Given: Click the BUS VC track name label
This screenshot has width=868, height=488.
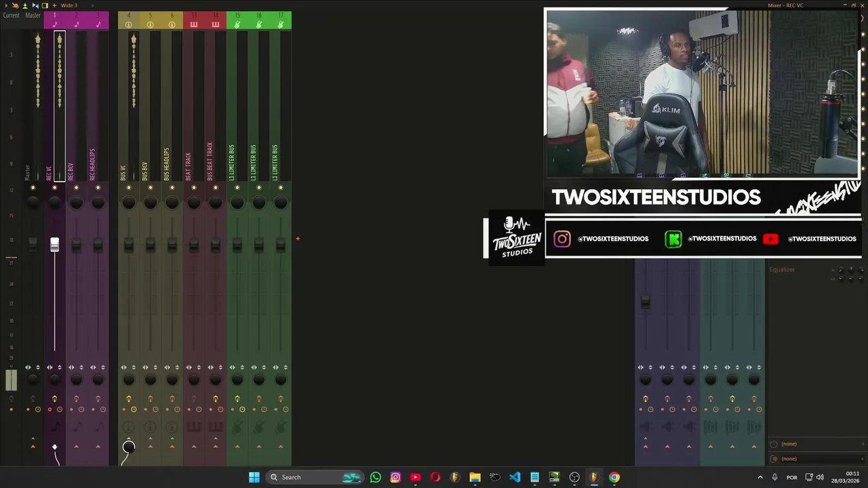Looking at the screenshot, I should (x=123, y=172).
